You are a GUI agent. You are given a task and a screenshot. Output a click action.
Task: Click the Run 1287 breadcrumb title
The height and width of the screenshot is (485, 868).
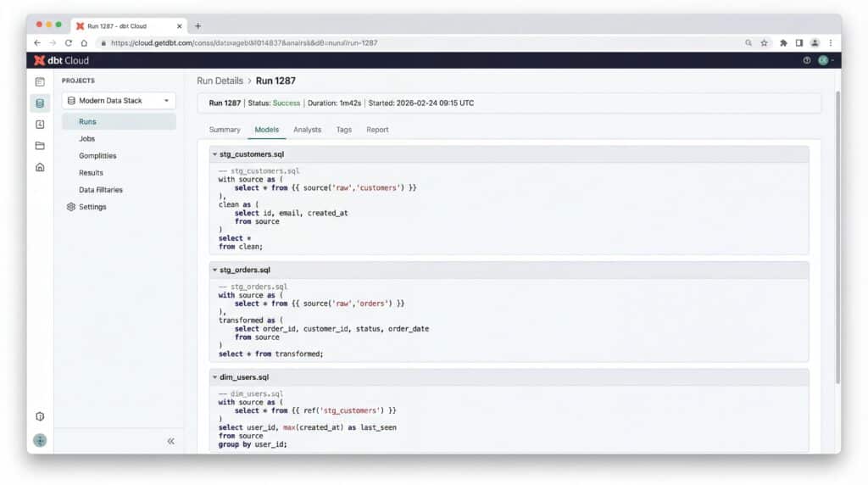click(x=275, y=81)
